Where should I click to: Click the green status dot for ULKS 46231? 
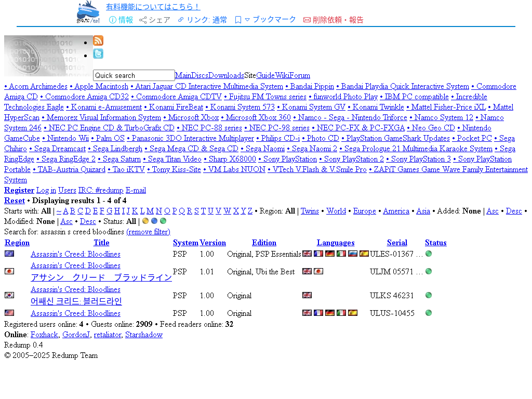[x=429, y=295]
